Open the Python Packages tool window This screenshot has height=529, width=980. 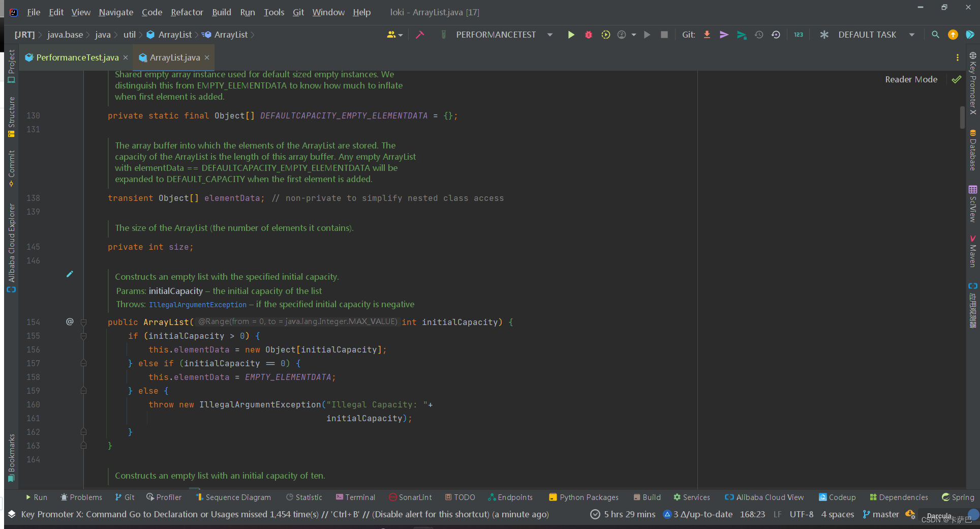584,497
